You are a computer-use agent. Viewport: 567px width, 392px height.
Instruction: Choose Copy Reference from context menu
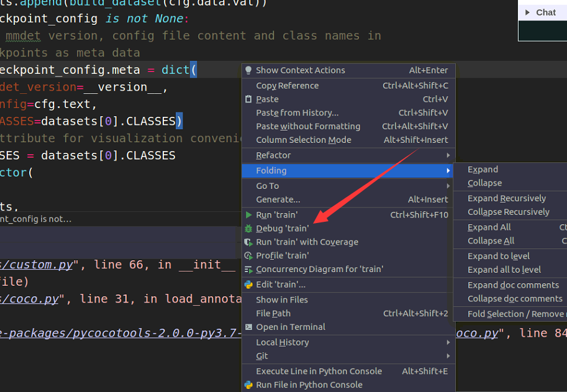point(288,86)
